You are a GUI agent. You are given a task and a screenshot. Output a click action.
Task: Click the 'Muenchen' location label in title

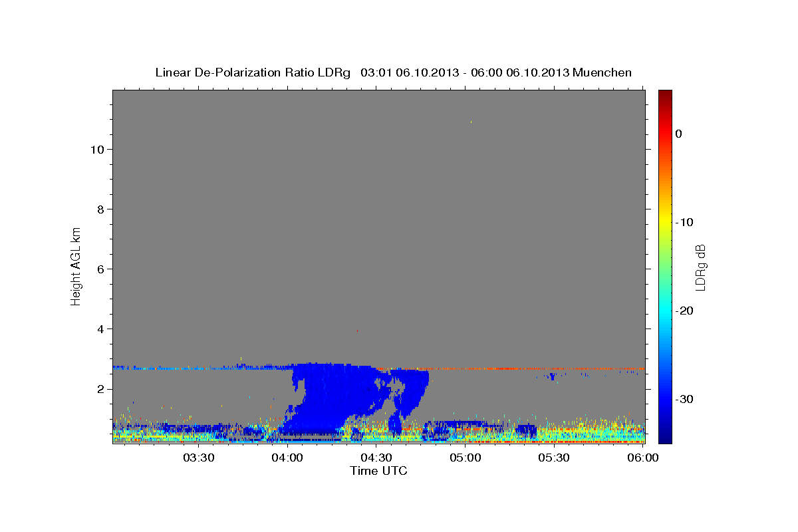[602, 72]
